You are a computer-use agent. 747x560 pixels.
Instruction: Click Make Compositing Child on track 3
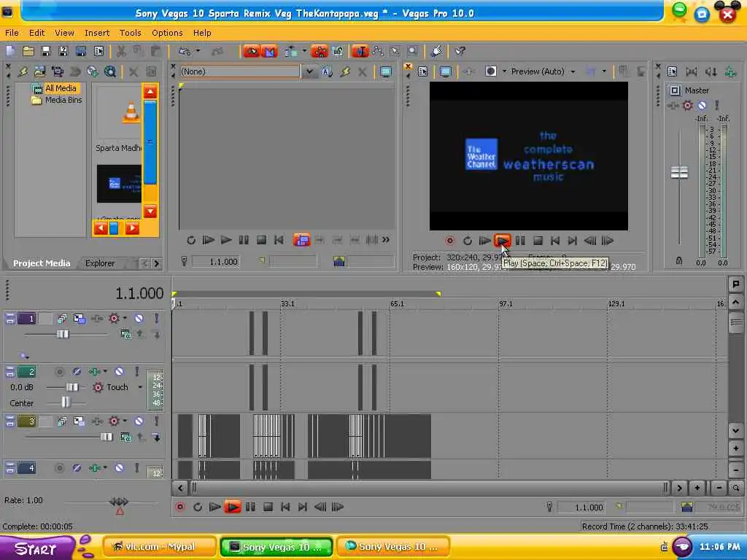(x=156, y=437)
